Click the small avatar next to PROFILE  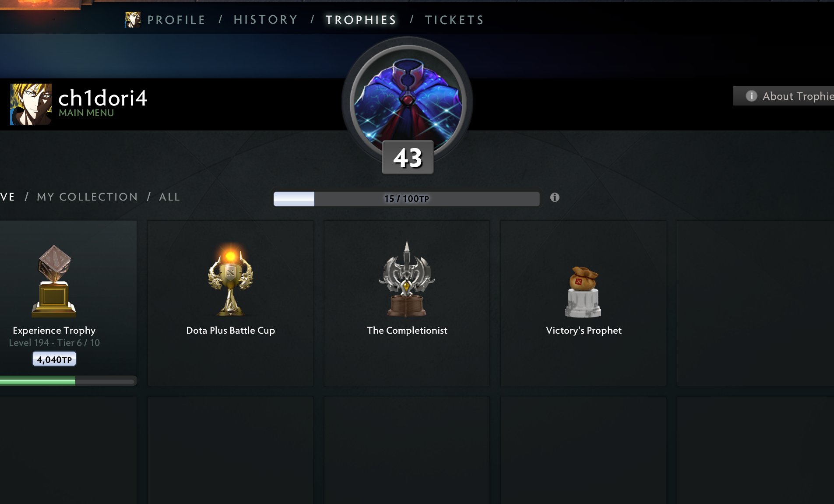coord(132,20)
